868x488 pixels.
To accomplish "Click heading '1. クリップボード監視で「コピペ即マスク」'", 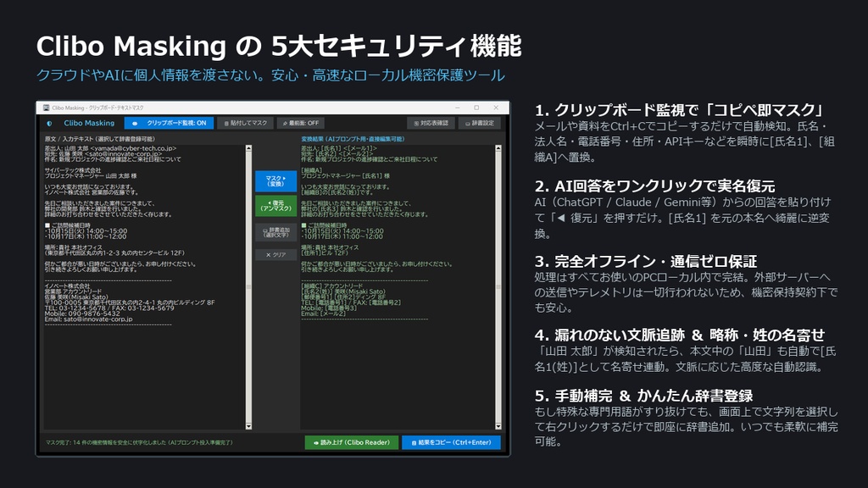I will [680, 109].
